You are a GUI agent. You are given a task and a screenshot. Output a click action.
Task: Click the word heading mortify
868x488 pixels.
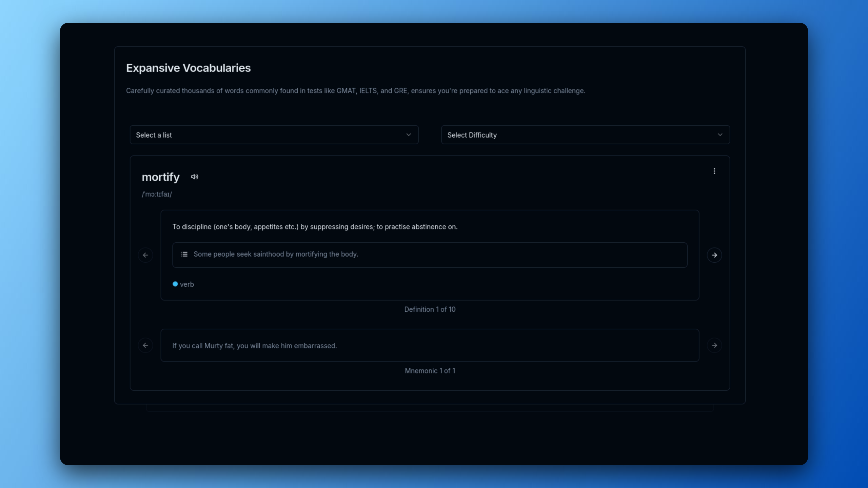[160, 177]
